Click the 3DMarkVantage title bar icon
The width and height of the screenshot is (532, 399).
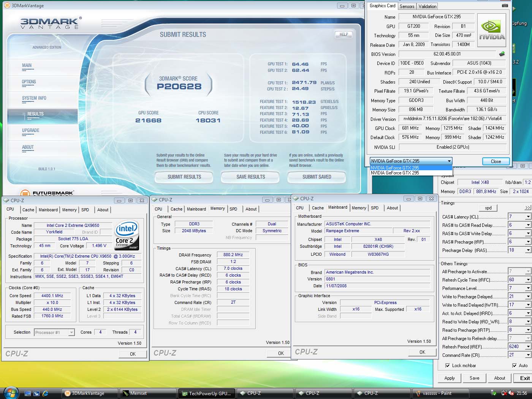tap(7, 5)
